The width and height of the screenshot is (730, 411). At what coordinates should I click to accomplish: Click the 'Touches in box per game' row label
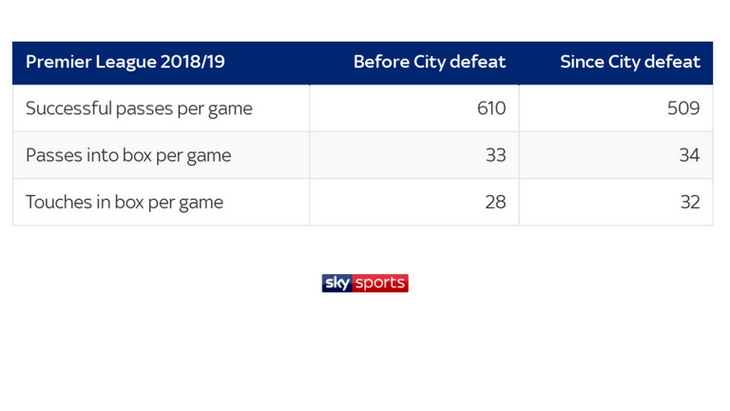(x=124, y=202)
